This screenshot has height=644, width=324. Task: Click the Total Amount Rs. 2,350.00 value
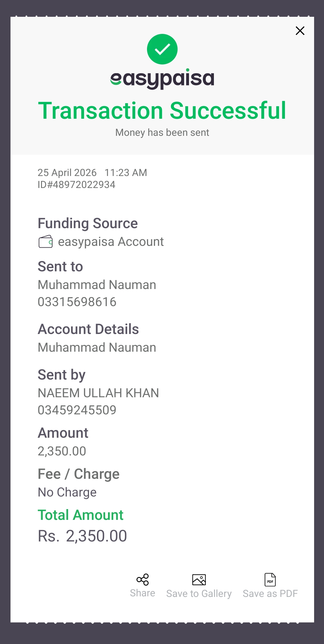(82, 536)
